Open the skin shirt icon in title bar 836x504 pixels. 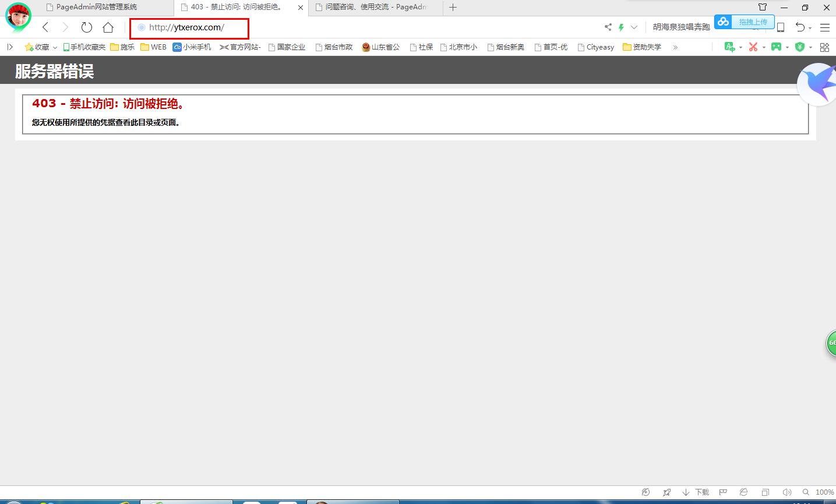coord(762,8)
